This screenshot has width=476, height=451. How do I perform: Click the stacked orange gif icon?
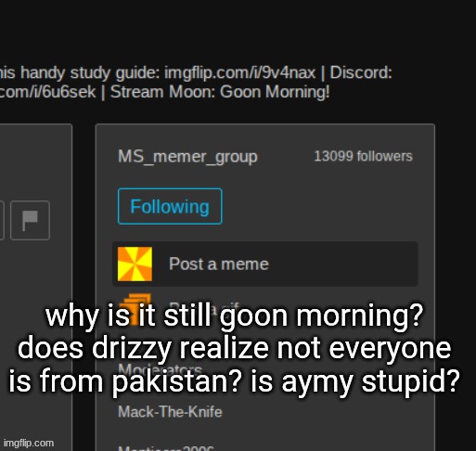point(134,309)
